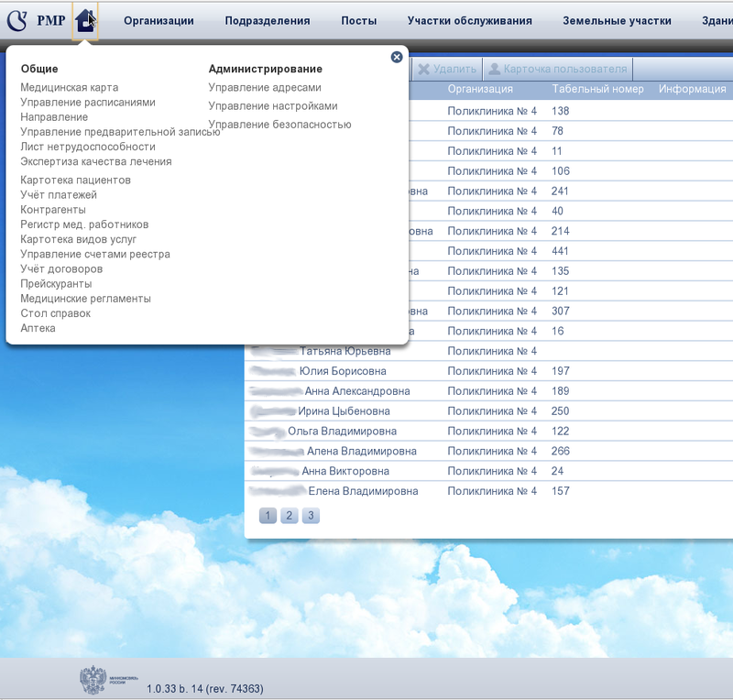Click the table cell with number 307
The width and height of the screenshot is (733, 700).
[560, 312]
